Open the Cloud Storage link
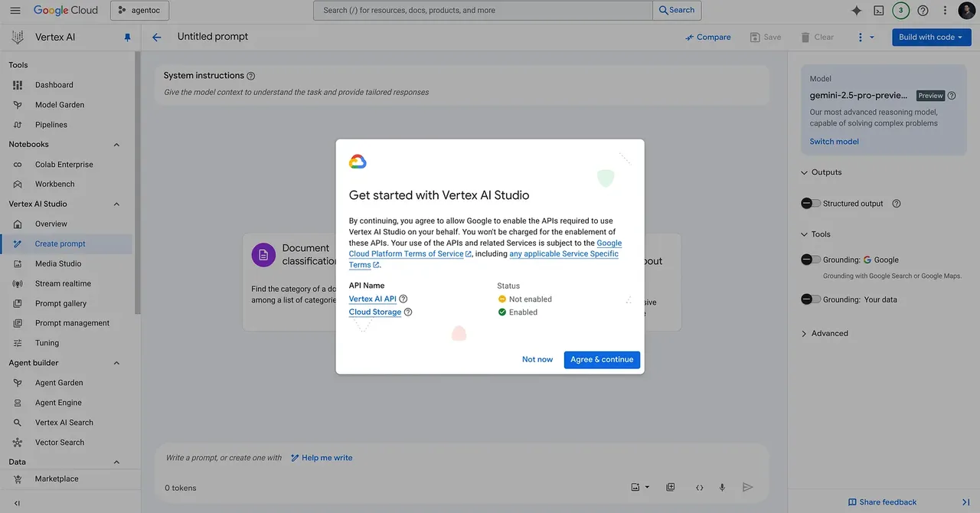 [x=375, y=312]
